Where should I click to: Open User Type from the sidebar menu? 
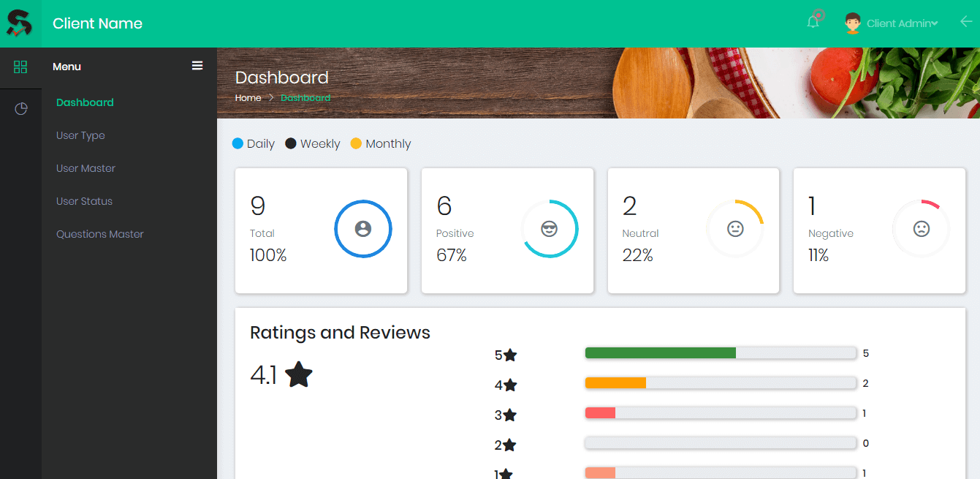click(x=80, y=135)
